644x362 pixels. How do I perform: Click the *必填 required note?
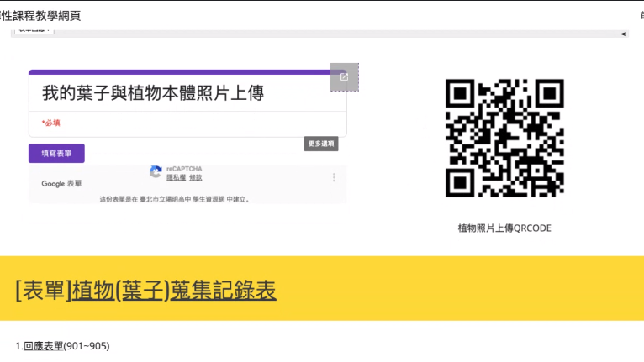point(51,123)
